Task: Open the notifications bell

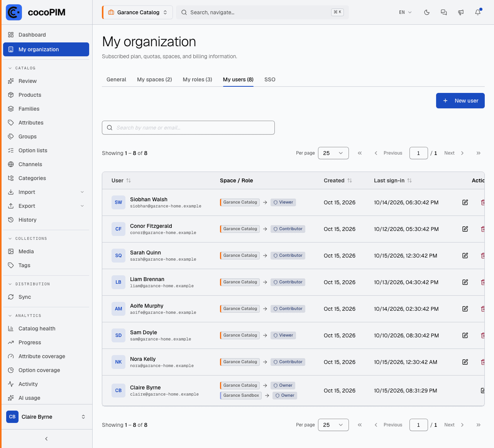Action: (478, 12)
